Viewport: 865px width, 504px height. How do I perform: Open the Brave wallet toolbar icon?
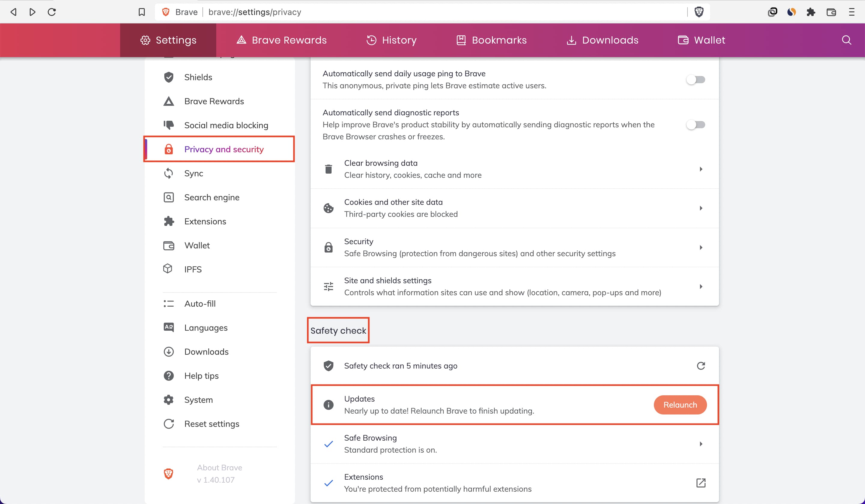coord(831,12)
